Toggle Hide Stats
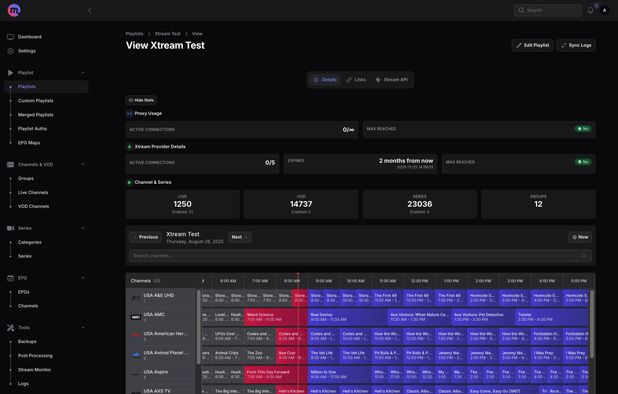Screen dimensions: 618x394 (x=141, y=100)
